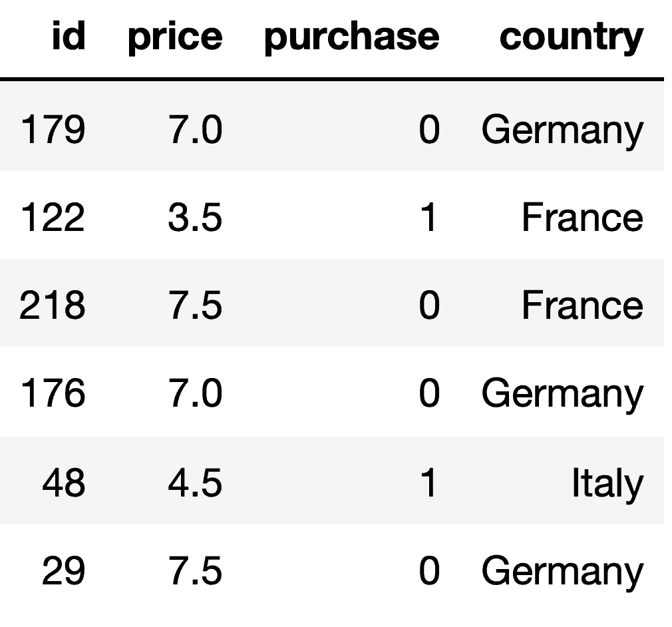Click price 4.5 in row 48

tap(195, 483)
